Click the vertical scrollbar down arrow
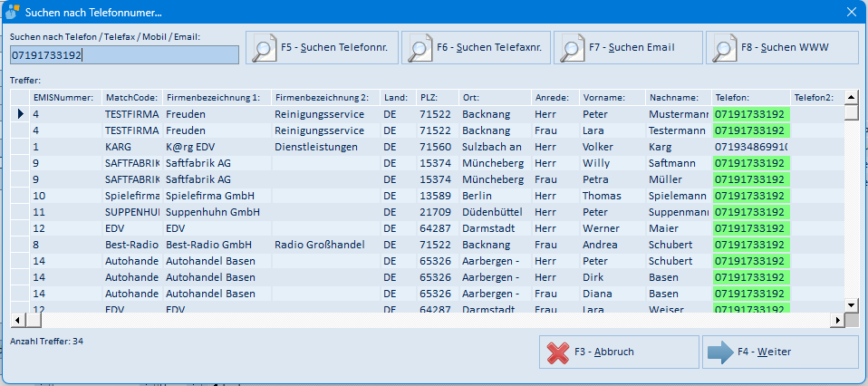Viewport: 868px width, 386px height. click(x=851, y=304)
